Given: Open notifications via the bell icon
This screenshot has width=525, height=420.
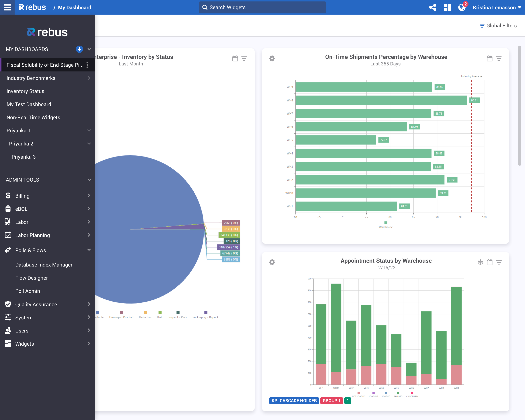Looking at the screenshot, I should point(462,7).
